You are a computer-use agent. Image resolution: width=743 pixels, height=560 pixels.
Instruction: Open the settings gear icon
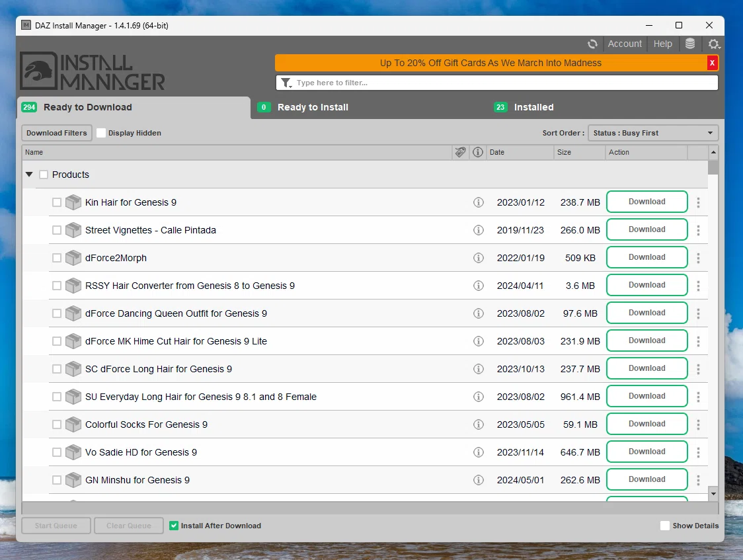(x=714, y=44)
